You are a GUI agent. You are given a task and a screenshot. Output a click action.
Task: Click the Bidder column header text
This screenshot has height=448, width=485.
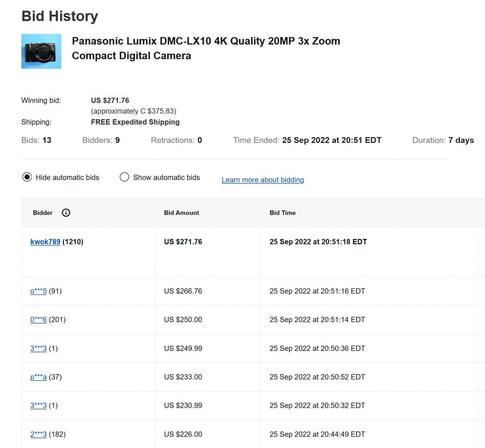[x=43, y=213]
